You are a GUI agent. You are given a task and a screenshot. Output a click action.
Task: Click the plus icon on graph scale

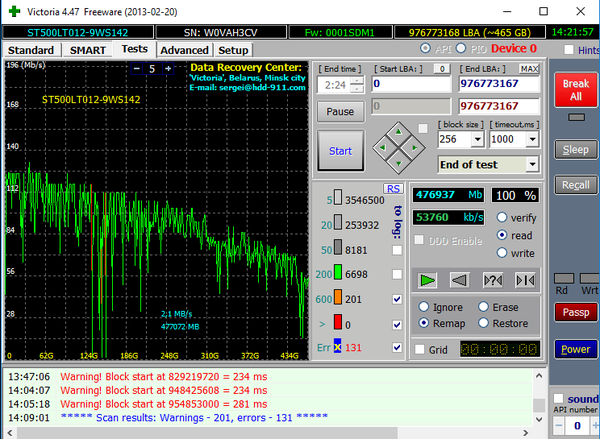167,68
